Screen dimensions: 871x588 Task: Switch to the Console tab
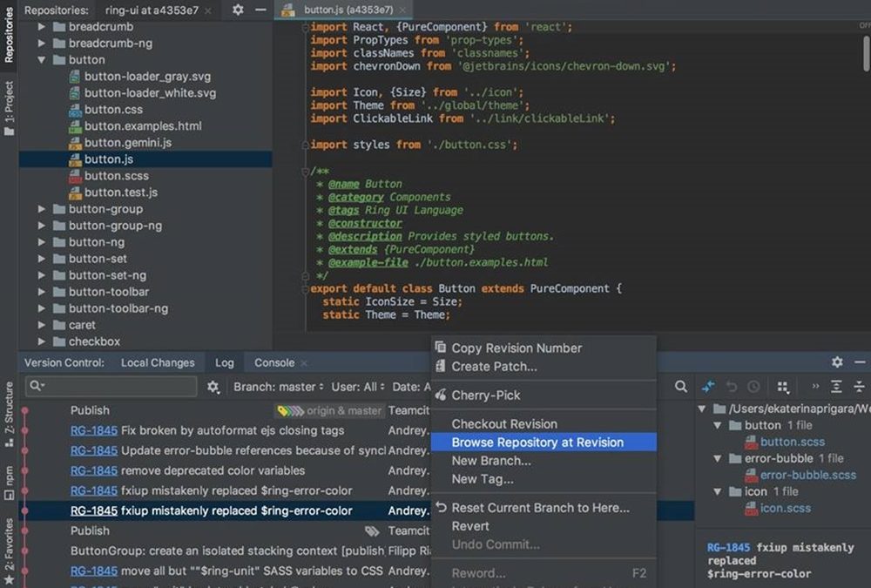tap(274, 363)
